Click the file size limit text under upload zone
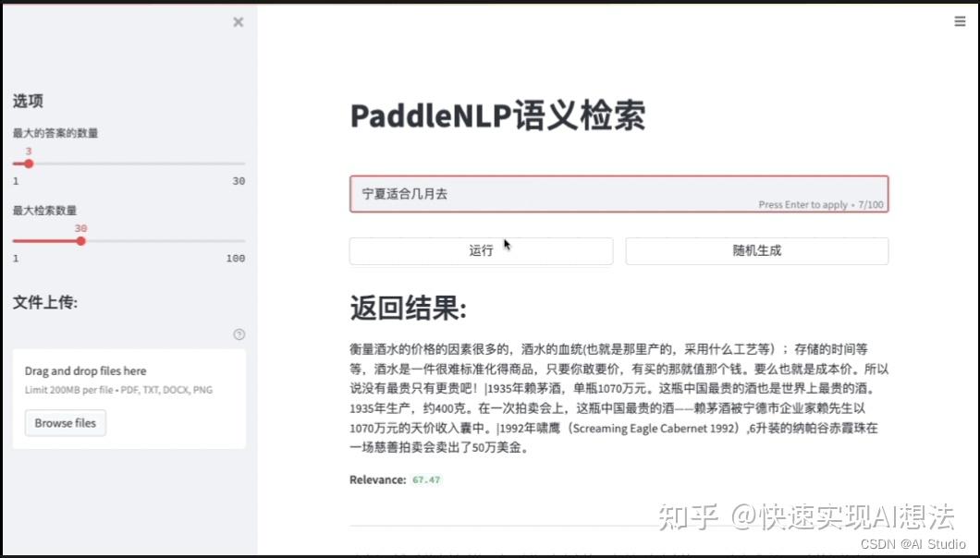 tap(120, 390)
